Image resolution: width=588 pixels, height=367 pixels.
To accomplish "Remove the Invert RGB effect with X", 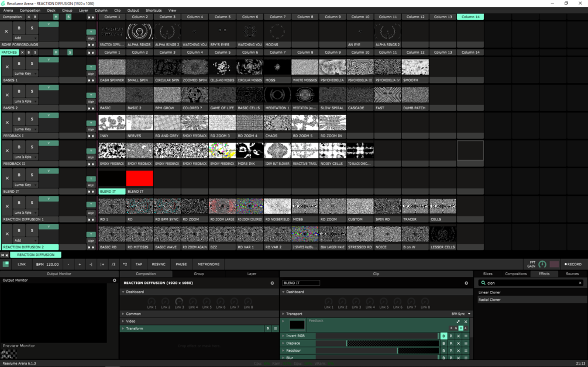I will [x=458, y=336].
